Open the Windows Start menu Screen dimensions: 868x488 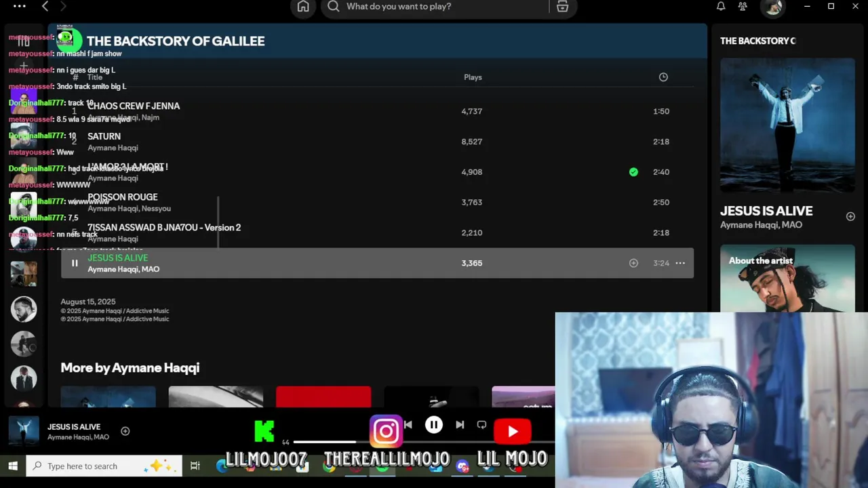(x=13, y=466)
